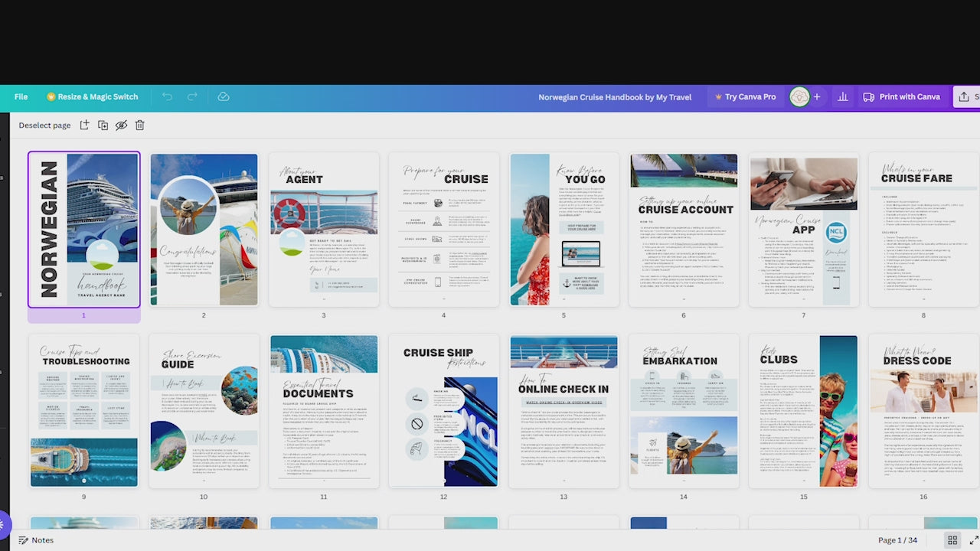Enter fullscreen with the expand arrows icon

974,540
